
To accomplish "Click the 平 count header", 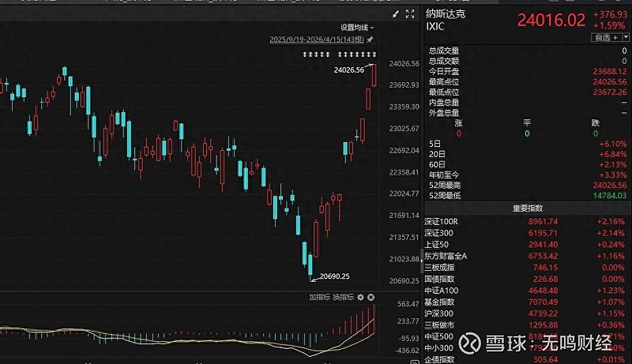I will coord(527,123).
